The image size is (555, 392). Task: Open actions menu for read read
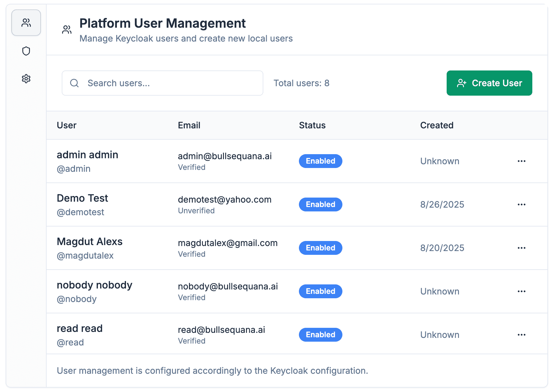coord(521,335)
